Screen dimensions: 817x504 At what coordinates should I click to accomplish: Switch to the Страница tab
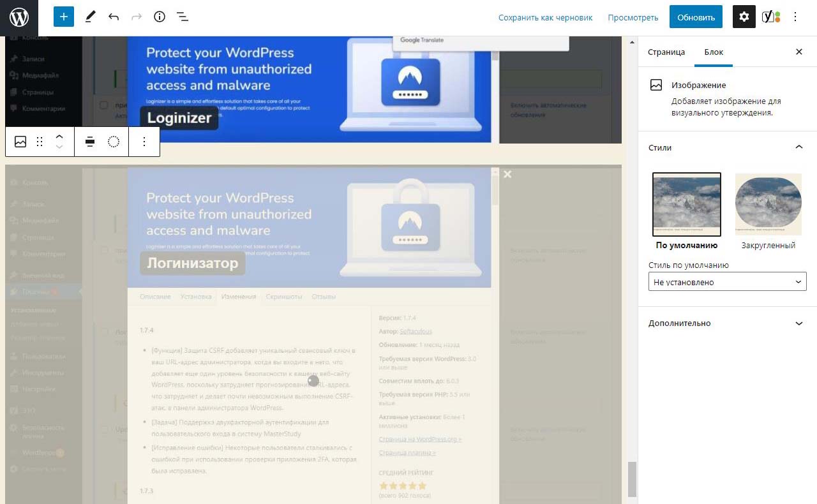point(666,52)
